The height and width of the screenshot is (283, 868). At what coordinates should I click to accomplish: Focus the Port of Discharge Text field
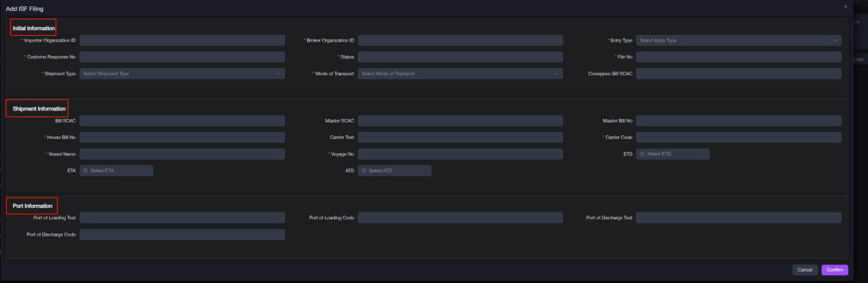pos(738,218)
